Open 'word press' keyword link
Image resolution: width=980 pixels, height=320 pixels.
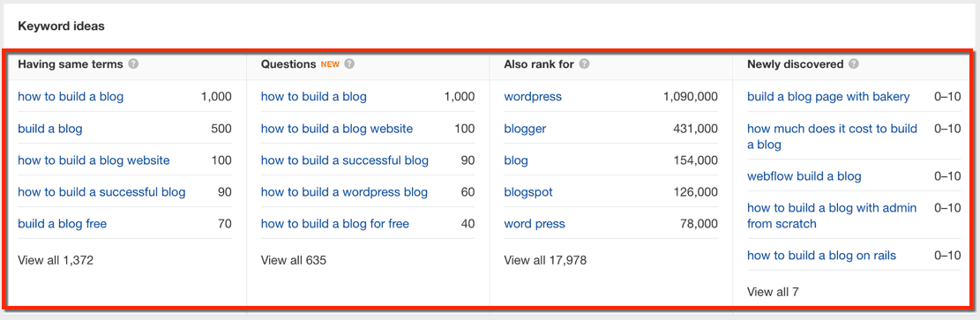(535, 224)
